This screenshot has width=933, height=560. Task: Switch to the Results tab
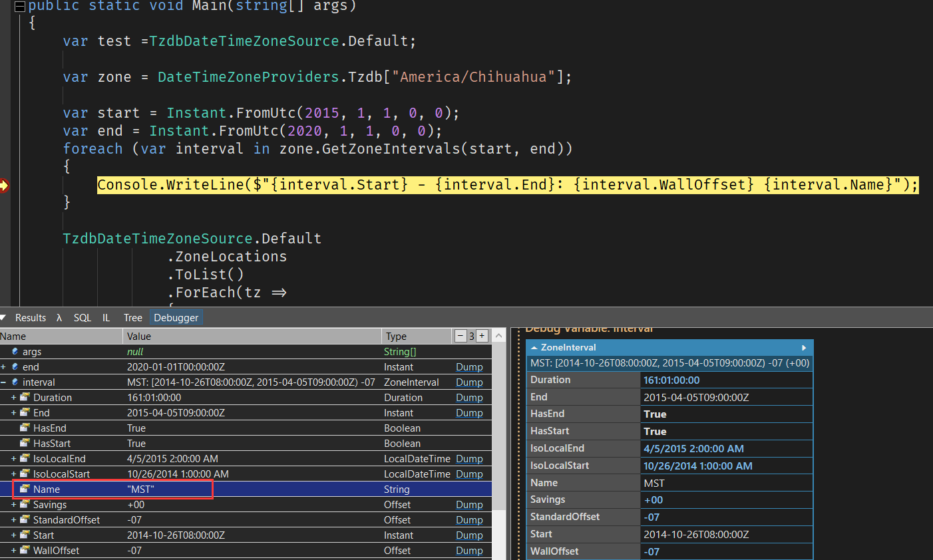click(31, 317)
